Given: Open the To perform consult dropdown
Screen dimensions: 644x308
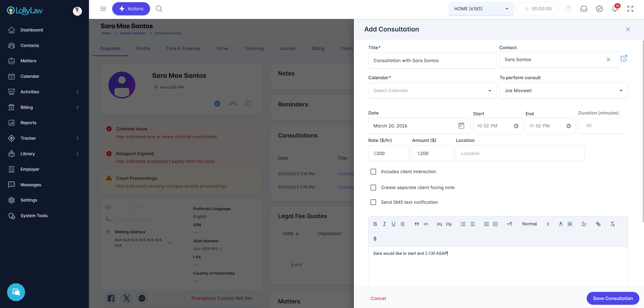Looking at the screenshot, I should point(563,91).
